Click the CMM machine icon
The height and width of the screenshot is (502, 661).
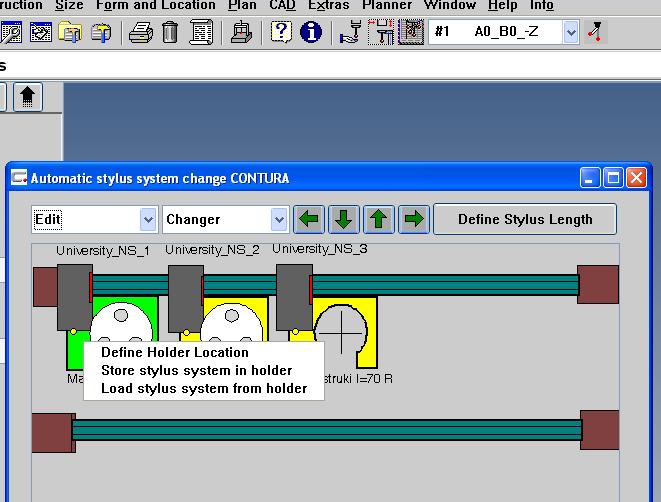pos(241,32)
